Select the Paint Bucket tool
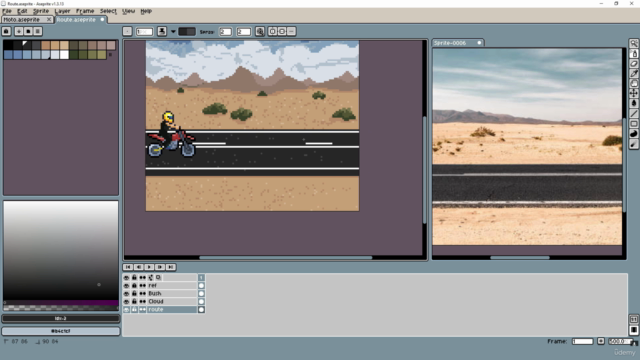Image resolution: width=640 pixels, height=360 pixels. point(633,104)
